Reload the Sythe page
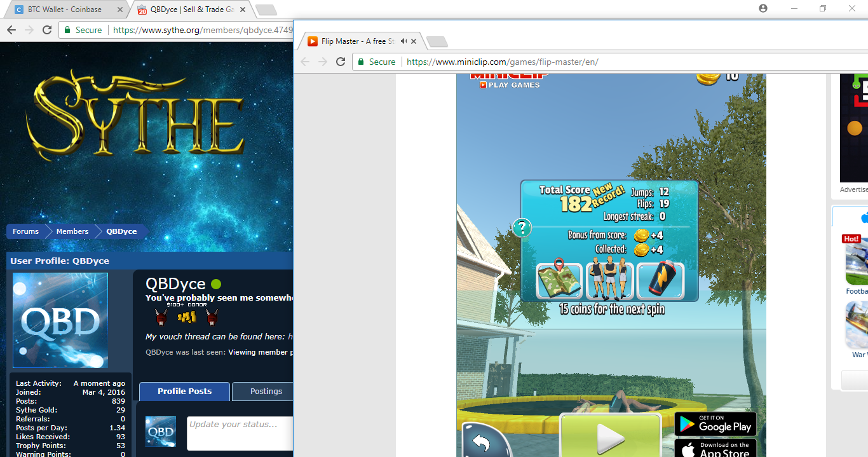The width and height of the screenshot is (868, 457). (47, 30)
